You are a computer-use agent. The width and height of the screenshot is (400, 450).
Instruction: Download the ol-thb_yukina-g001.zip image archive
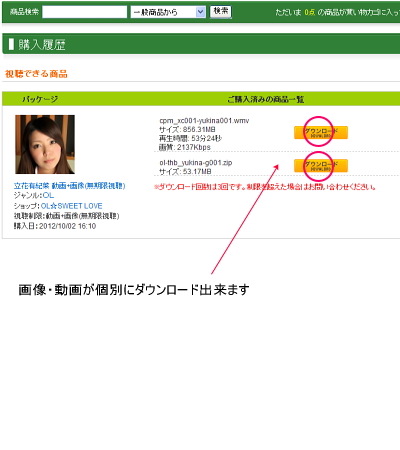click(x=321, y=166)
